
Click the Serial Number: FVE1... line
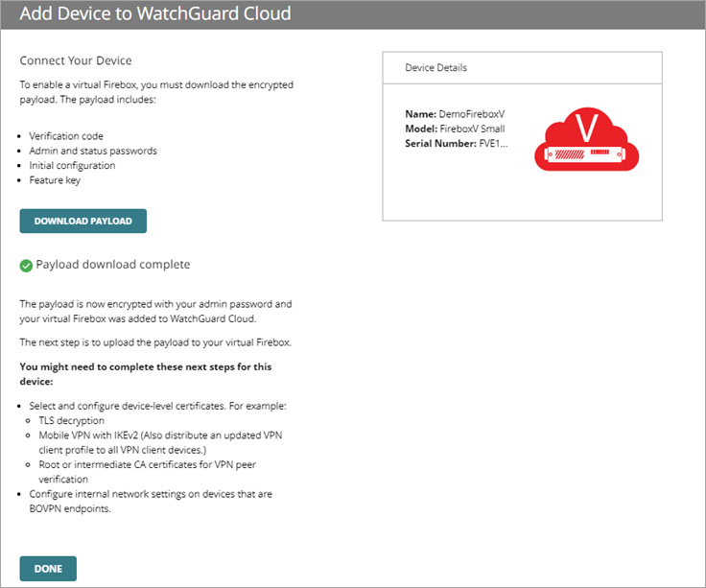pyautogui.click(x=456, y=144)
